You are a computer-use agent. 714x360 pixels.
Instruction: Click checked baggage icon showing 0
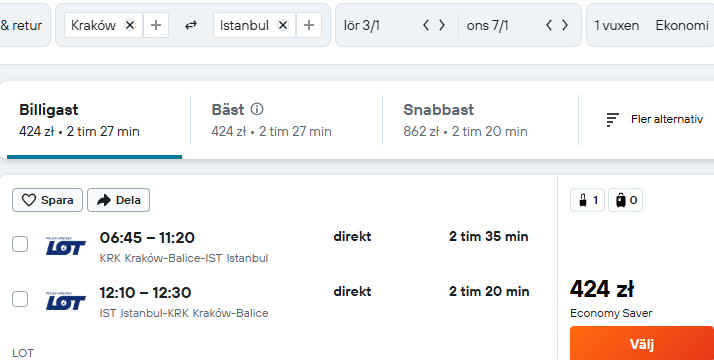(626, 200)
